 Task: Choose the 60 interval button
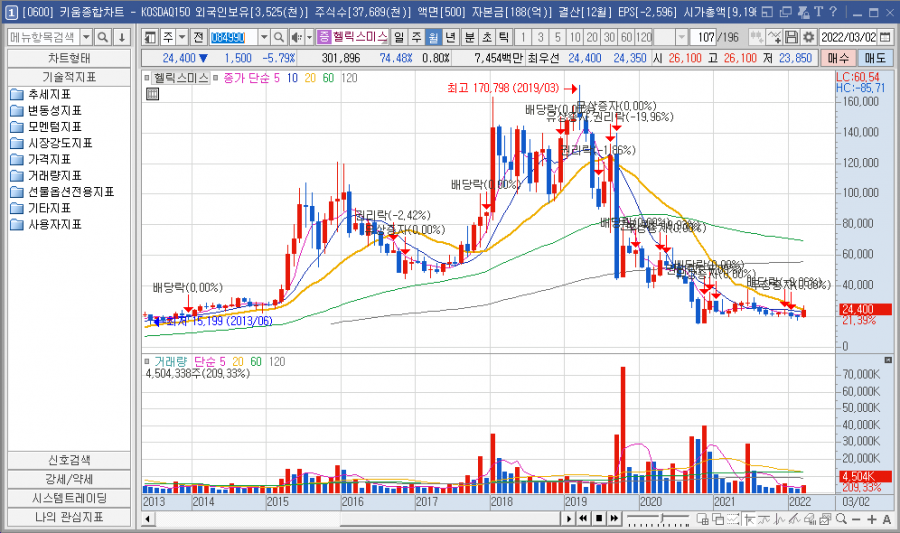tap(626, 37)
